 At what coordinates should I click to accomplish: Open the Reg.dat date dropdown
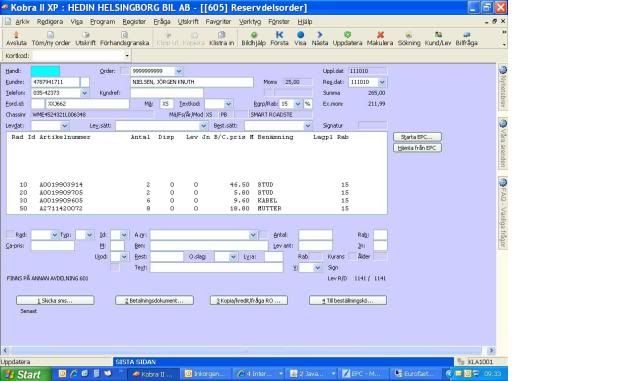click(381, 82)
